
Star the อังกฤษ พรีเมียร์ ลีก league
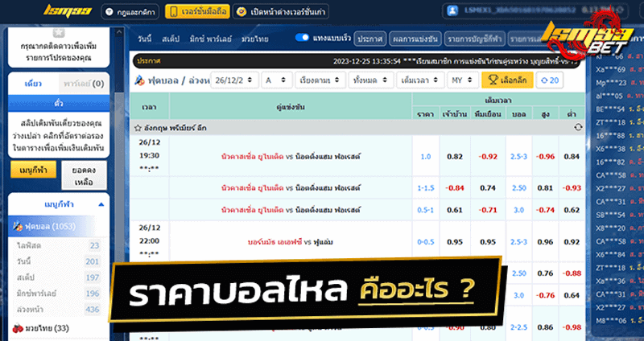(x=138, y=128)
